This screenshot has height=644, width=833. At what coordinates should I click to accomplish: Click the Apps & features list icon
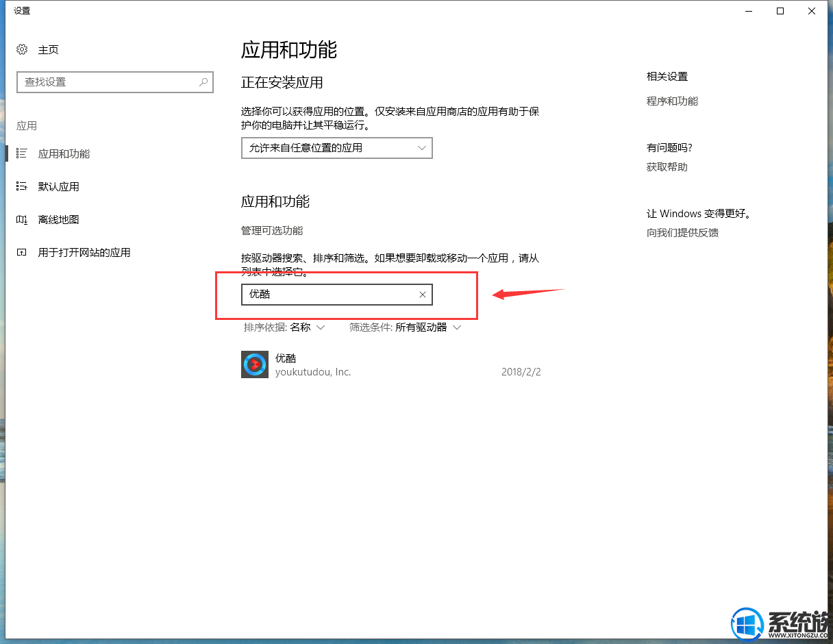[x=22, y=153]
